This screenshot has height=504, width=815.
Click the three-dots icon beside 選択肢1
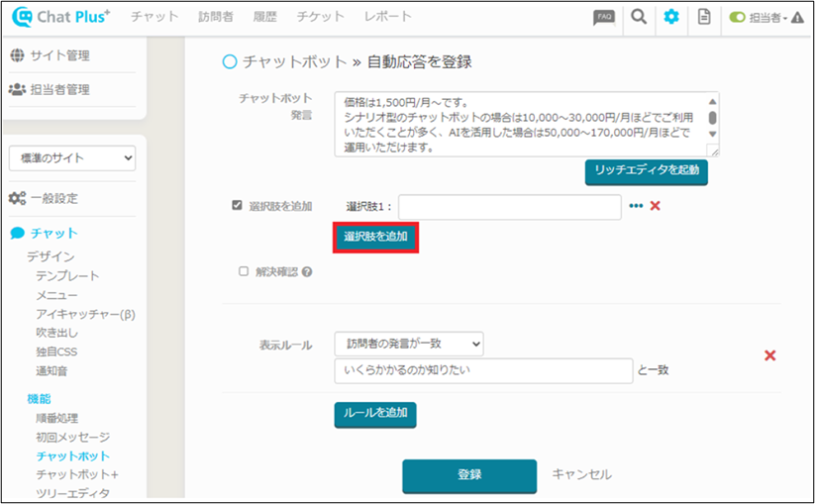(x=636, y=206)
